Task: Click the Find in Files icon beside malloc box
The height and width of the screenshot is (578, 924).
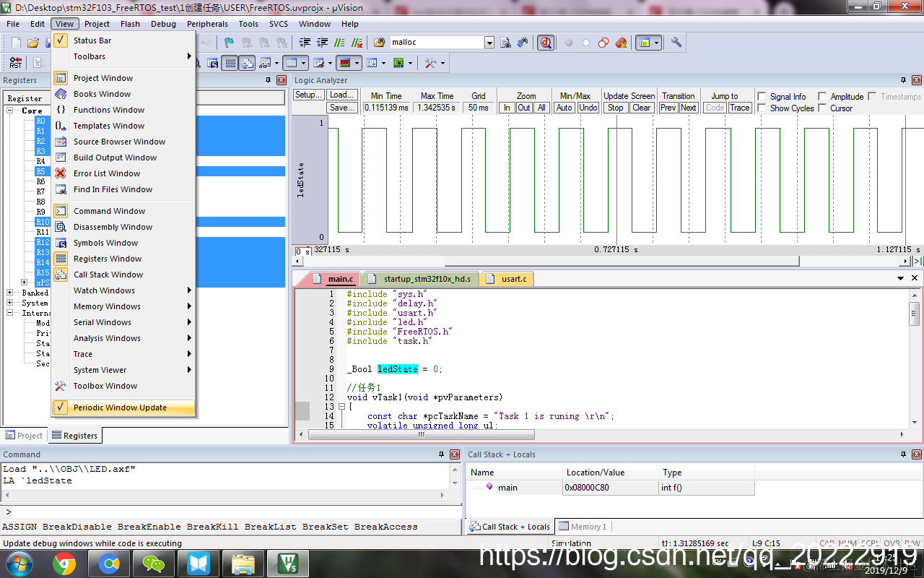Action: tap(505, 43)
